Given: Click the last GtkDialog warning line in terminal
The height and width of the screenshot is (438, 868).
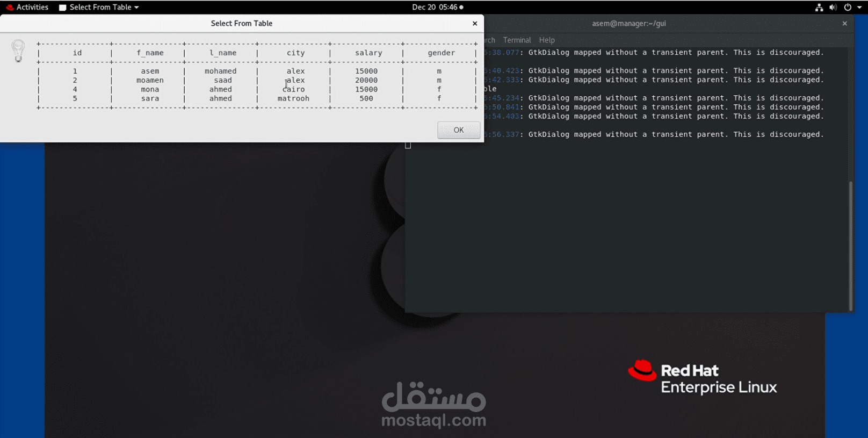Looking at the screenshot, I should click(x=654, y=134).
